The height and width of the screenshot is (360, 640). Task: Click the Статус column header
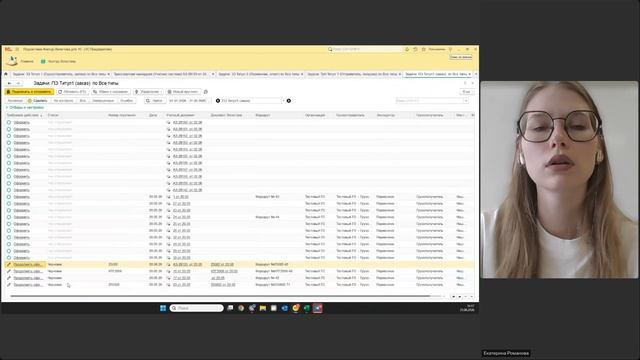[x=53, y=115]
